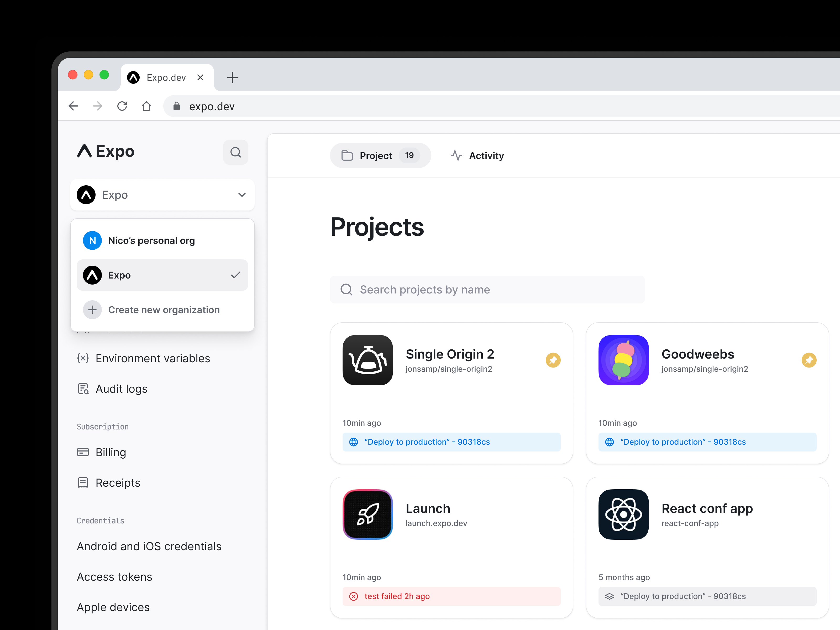This screenshot has width=840, height=630.
Task: Open Access tokens page
Action: pyautogui.click(x=114, y=576)
